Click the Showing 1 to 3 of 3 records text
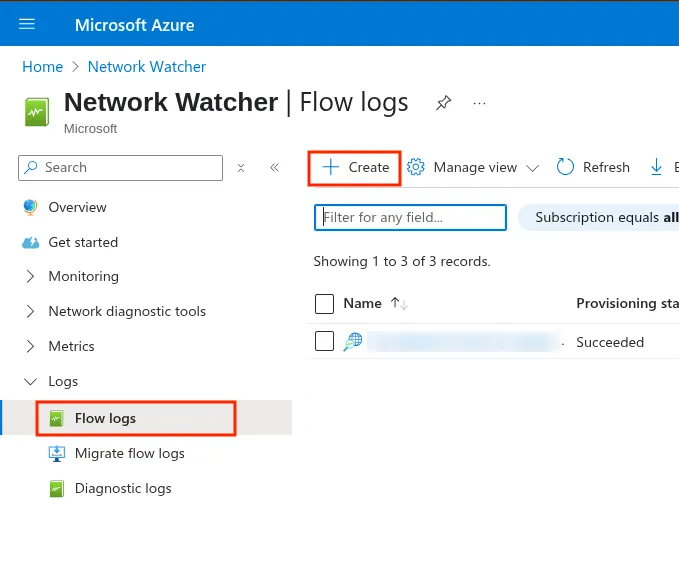 click(x=402, y=261)
